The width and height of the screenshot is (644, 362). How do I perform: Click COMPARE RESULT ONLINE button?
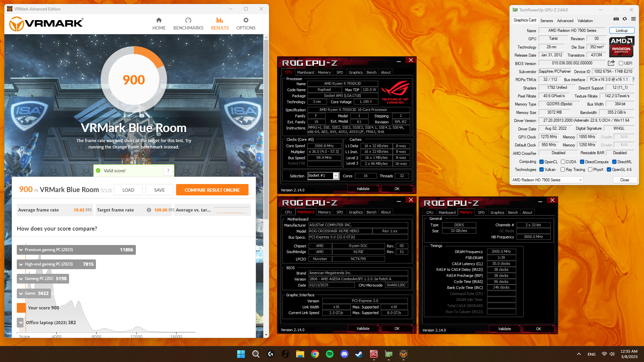pyautogui.click(x=212, y=190)
